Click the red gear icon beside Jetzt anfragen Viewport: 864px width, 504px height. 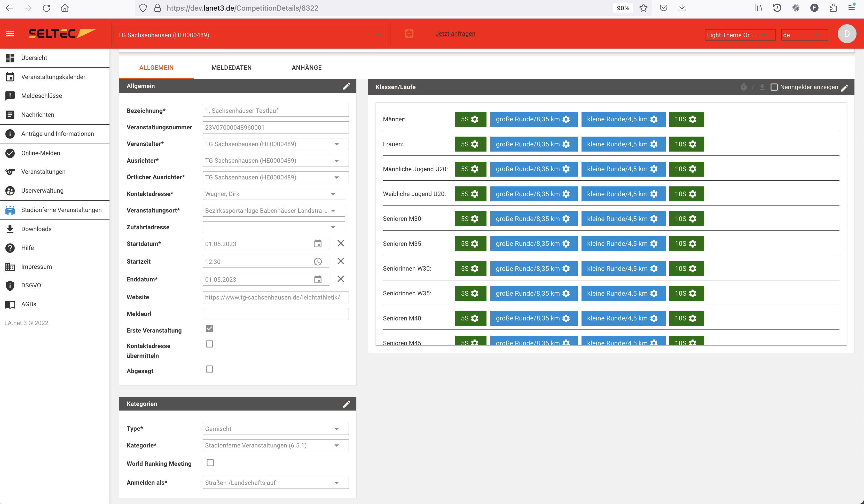[x=409, y=34]
